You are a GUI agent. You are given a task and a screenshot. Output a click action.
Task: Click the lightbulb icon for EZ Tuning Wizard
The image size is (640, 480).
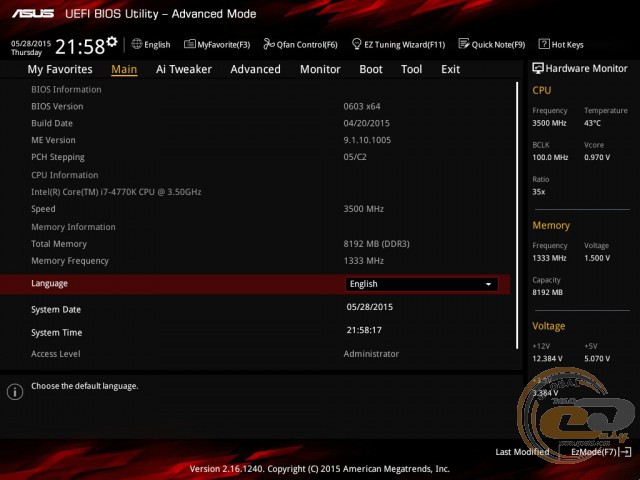tap(356, 44)
